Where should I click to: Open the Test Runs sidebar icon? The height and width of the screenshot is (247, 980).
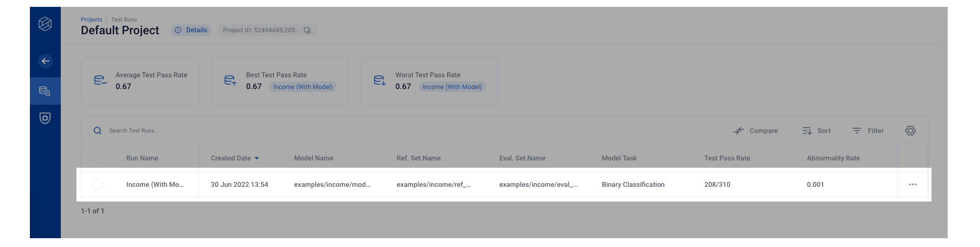pyautogui.click(x=45, y=91)
